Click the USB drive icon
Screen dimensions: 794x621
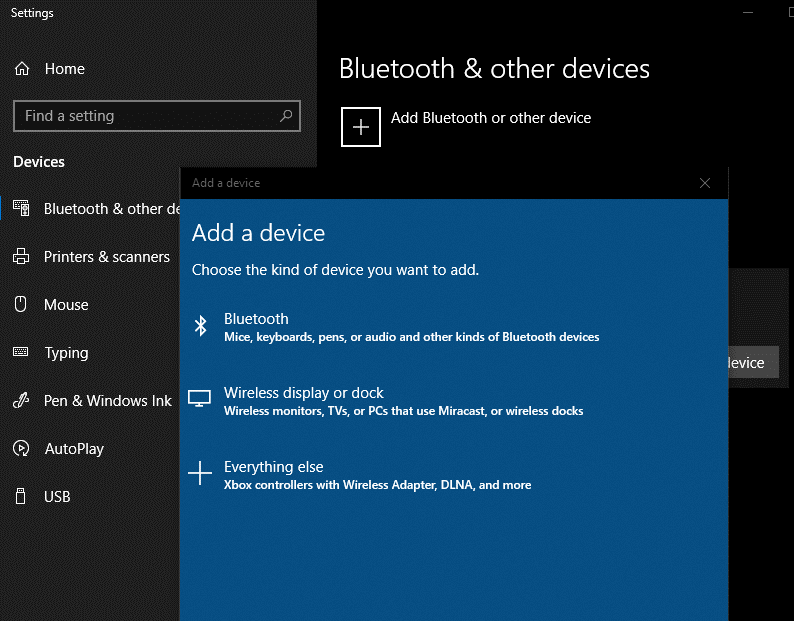pyautogui.click(x=20, y=496)
